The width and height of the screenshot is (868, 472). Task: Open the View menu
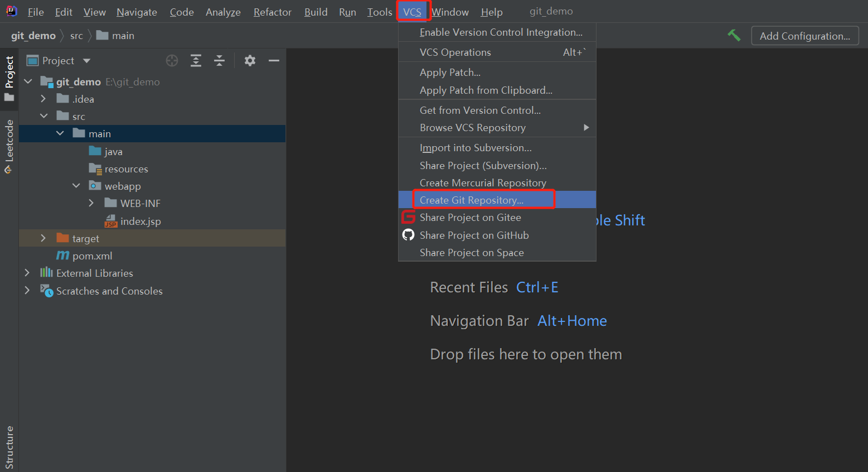point(95,12)
